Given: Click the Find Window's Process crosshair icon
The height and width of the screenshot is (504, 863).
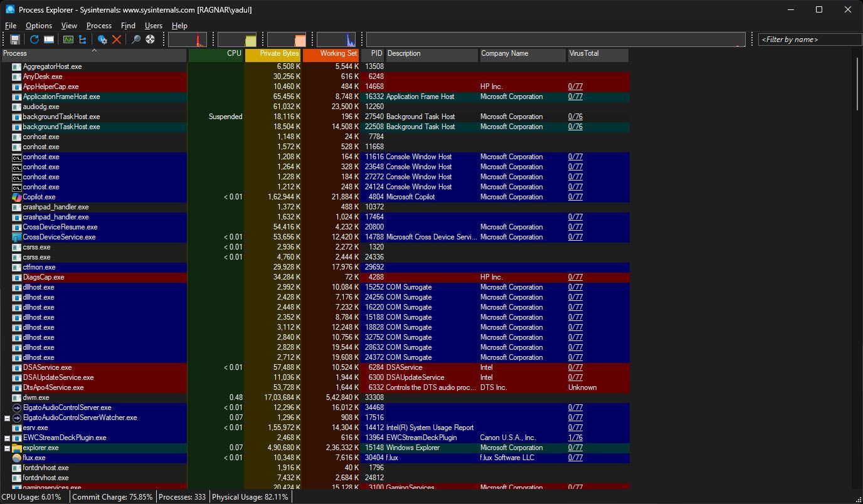Looking at the screenshot, I should [151, 39].
